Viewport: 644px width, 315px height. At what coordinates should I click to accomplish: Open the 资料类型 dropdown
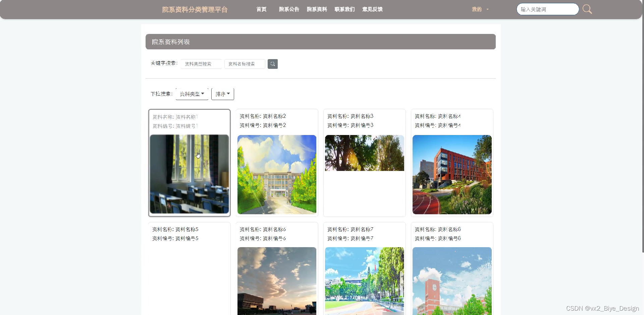point(192,94)
